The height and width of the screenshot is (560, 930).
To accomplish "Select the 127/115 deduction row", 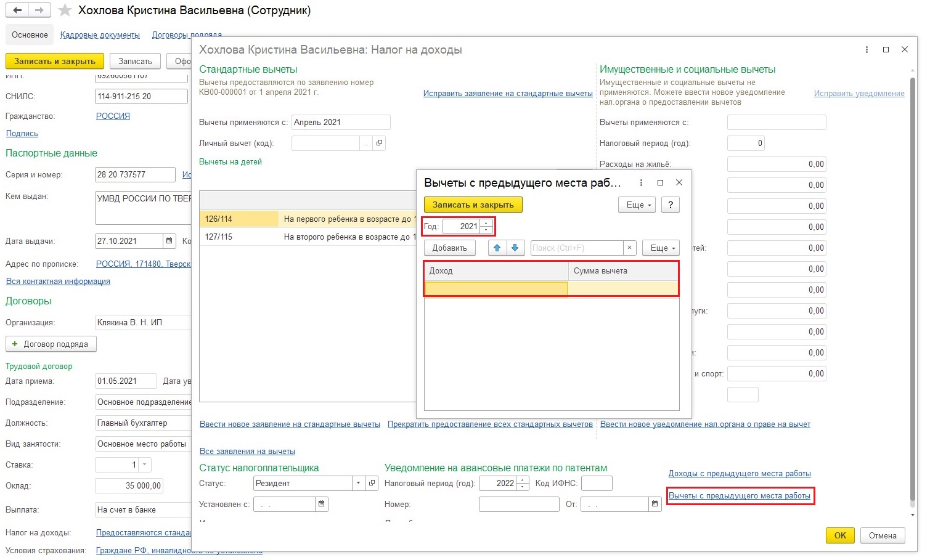I will pos(308,237).
